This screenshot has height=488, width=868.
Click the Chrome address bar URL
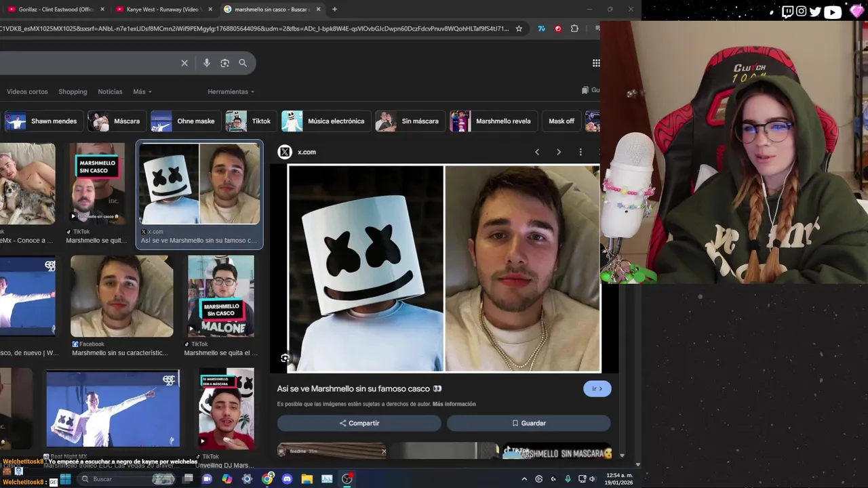pyautogui.click(x=254, y=28)
